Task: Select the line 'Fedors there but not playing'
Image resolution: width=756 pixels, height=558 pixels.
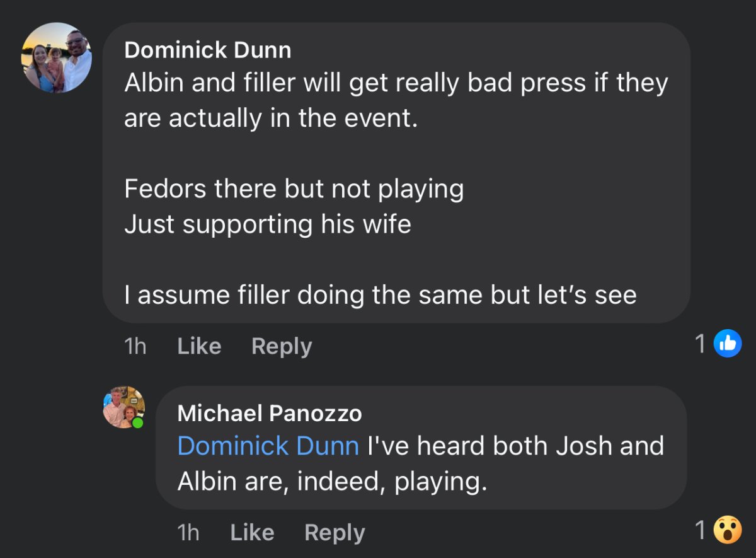Action: click(x=294, y=189)
